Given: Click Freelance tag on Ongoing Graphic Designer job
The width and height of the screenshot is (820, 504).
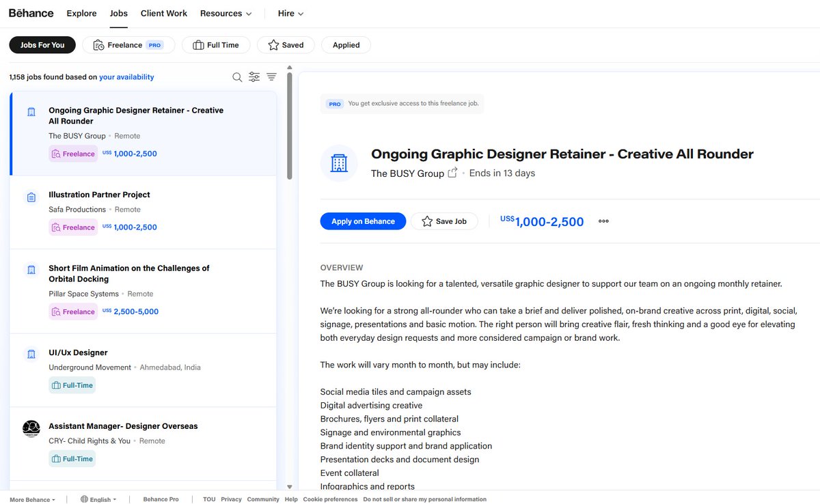Looking at the screenshot, I should [x=73, y=154].
